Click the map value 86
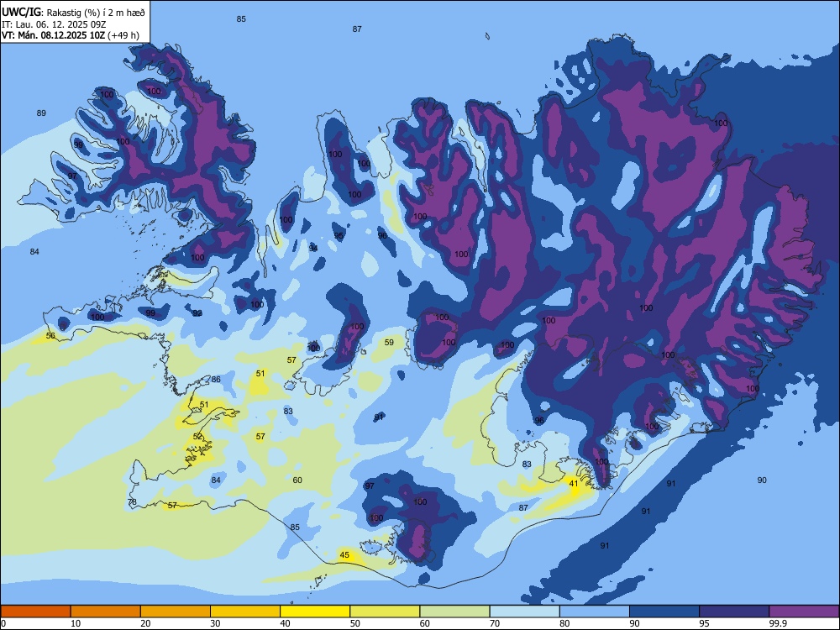Image resolution: width=840 pixels, height=630 pixels. (x=216, y=380)
